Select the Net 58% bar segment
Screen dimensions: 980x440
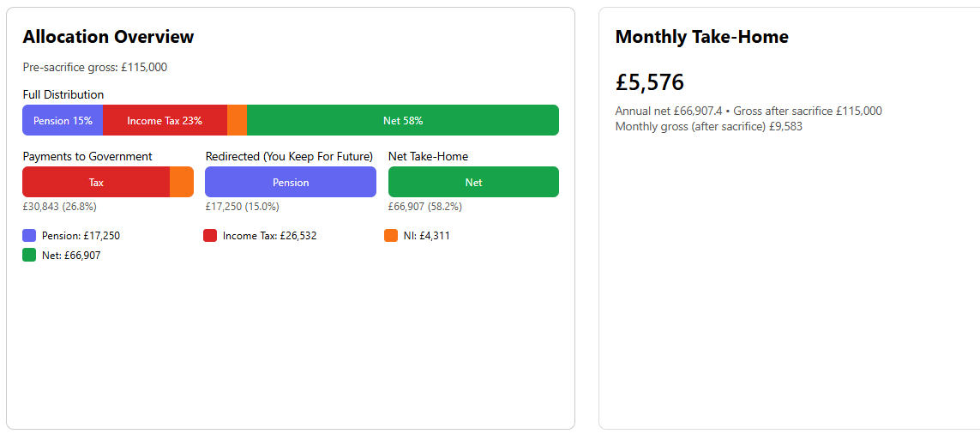click(x=403, y=120)
